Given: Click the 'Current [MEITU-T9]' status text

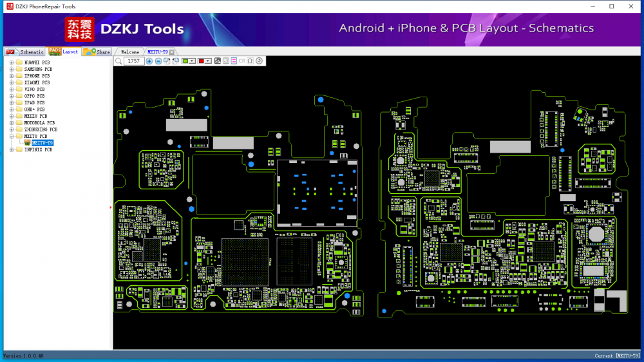Looking at the screenshot, I should point(618,356).
